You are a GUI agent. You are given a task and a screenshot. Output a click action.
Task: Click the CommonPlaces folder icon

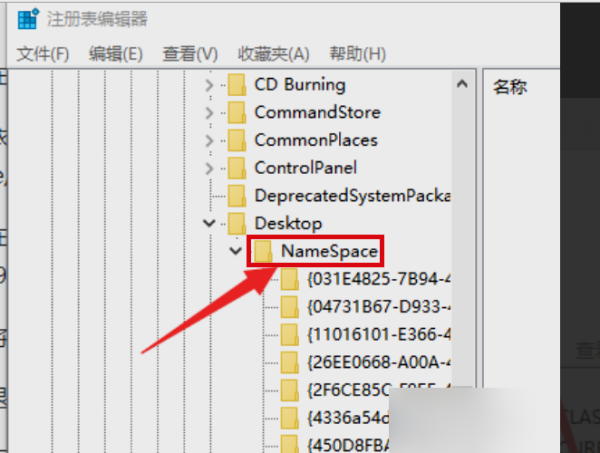click(x=237, y=140)
